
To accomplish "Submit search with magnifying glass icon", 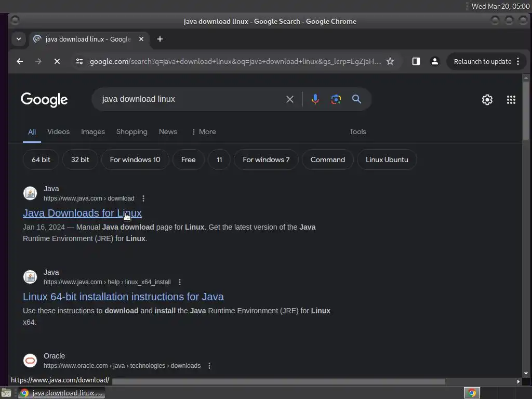I will (356, 99).
